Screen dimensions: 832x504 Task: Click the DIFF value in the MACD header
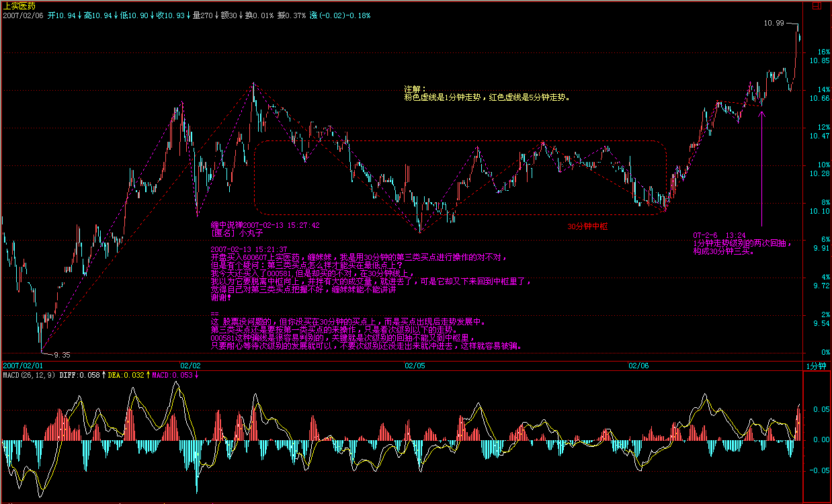pyautogui.click(x=81, y=375)
